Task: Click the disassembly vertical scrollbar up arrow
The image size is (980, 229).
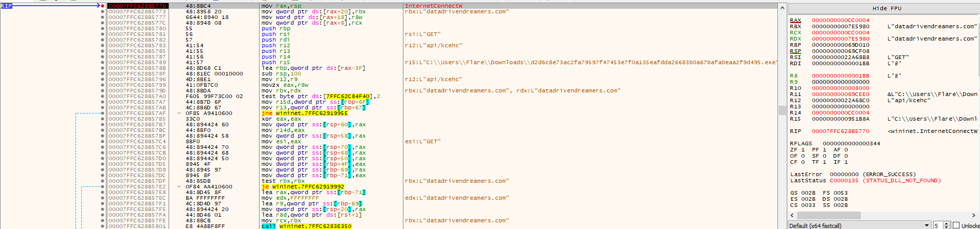Action: 783,8
